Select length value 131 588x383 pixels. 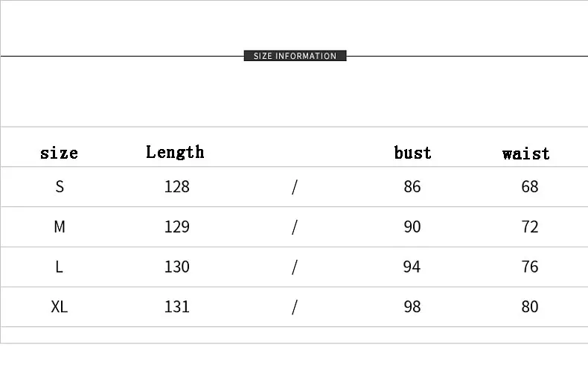[177, 307]
